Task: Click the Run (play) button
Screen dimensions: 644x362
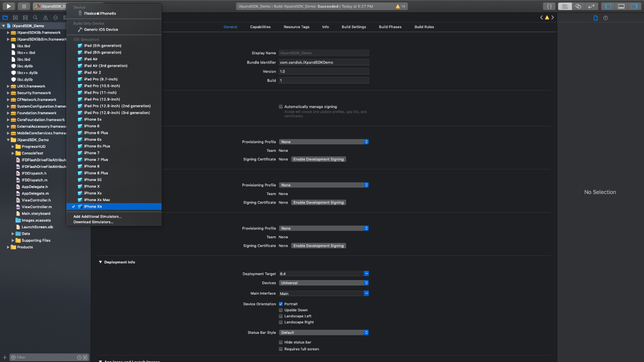Action: [x=9, y=6]
